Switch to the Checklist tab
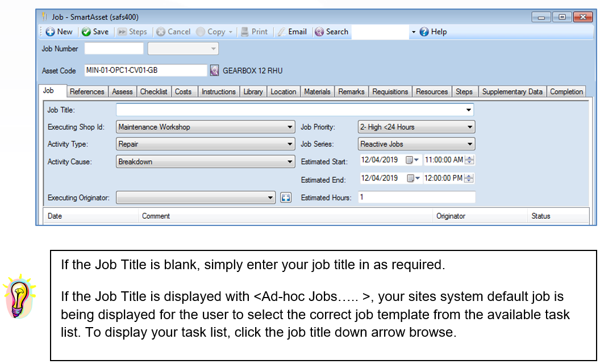 point(153,91)
